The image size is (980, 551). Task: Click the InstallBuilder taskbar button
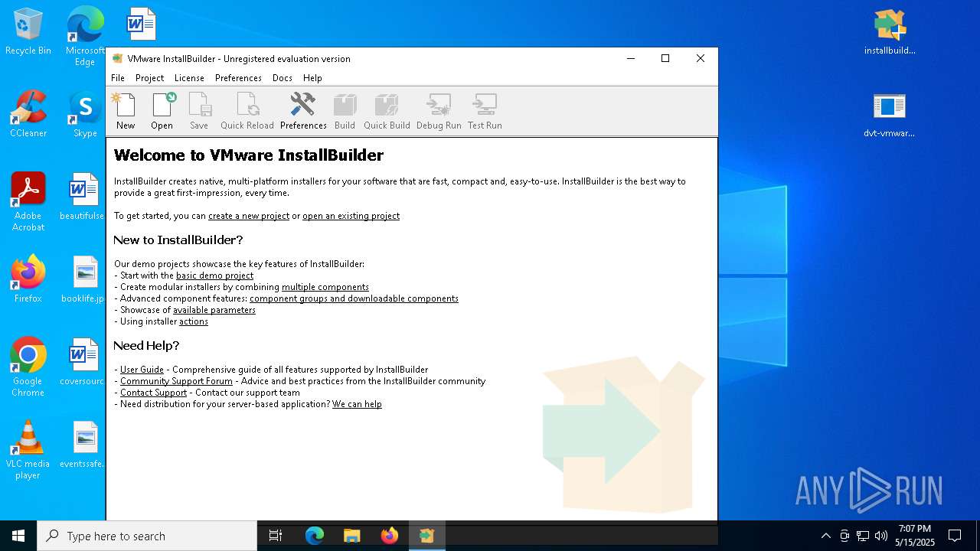[427, 536]
